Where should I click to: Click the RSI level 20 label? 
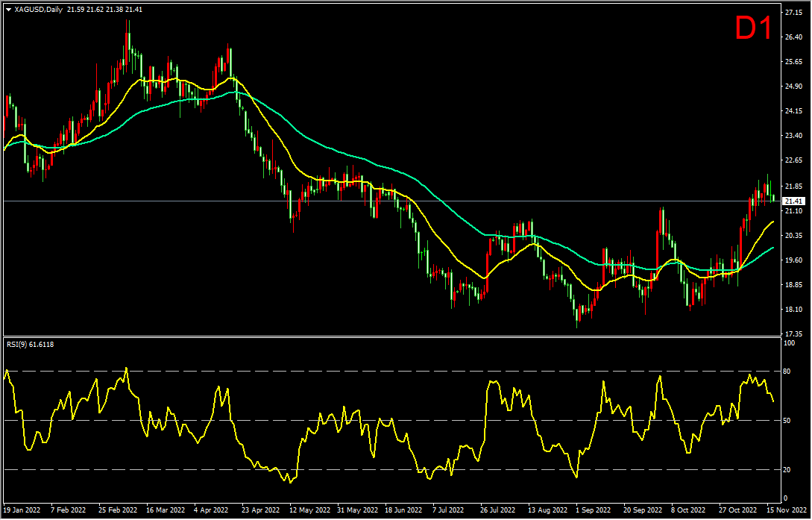point(788,470)
